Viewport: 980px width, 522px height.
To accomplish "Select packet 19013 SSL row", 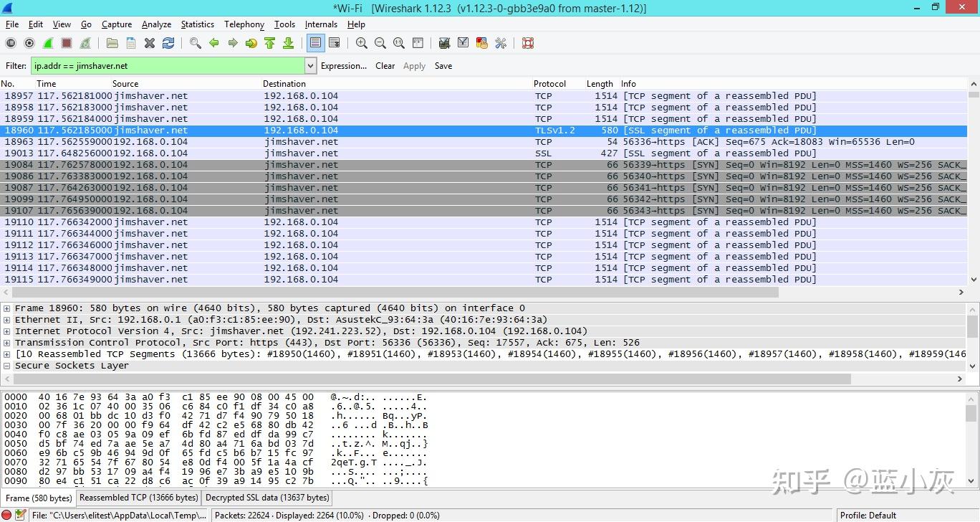I will tap(484, 153).
